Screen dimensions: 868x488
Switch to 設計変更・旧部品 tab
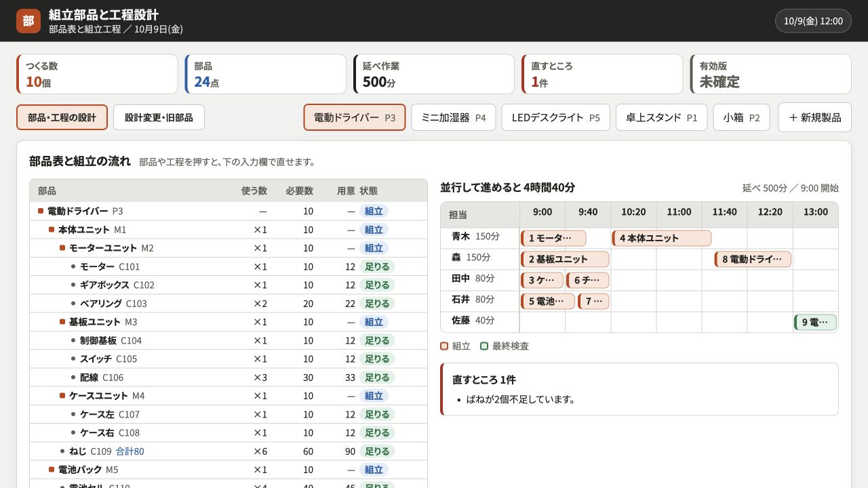click(159, 117)
